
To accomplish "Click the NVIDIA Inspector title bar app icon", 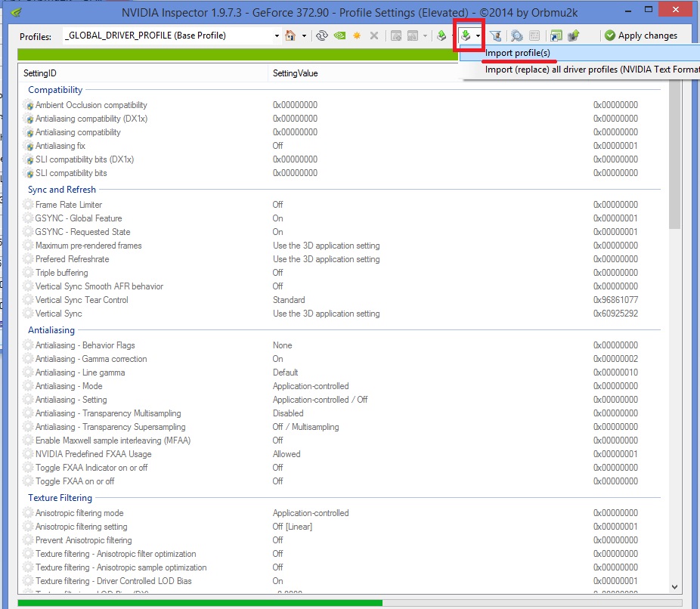I will pyautogui.click(x=16, y=11).
